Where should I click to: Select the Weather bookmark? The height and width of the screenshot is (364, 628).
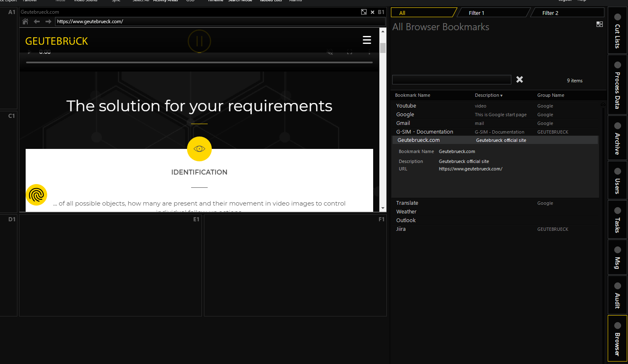[495, 212]
